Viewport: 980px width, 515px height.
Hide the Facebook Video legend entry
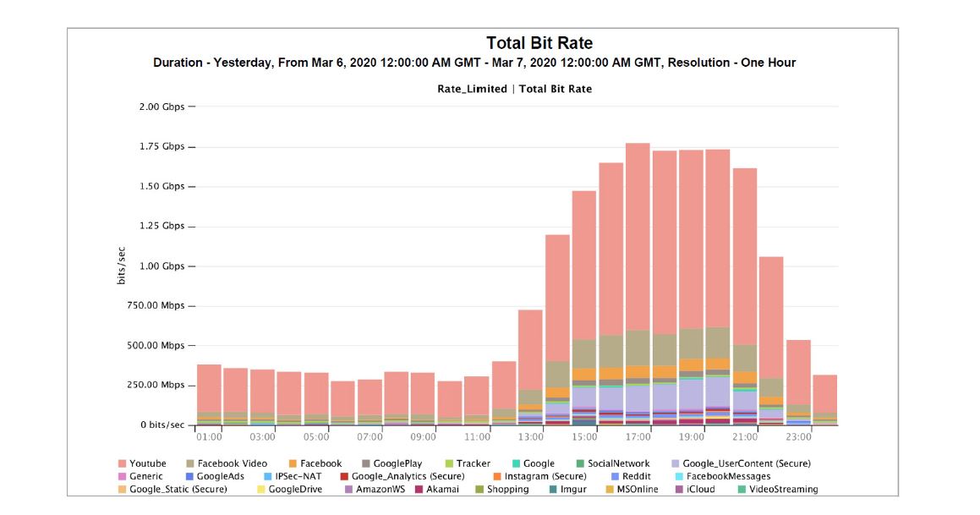(x=232, y=463)
